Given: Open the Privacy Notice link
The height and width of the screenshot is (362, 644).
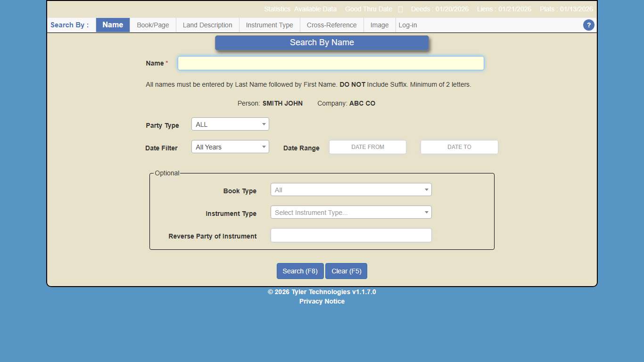Looking at the screenshot, I should 322,301.
